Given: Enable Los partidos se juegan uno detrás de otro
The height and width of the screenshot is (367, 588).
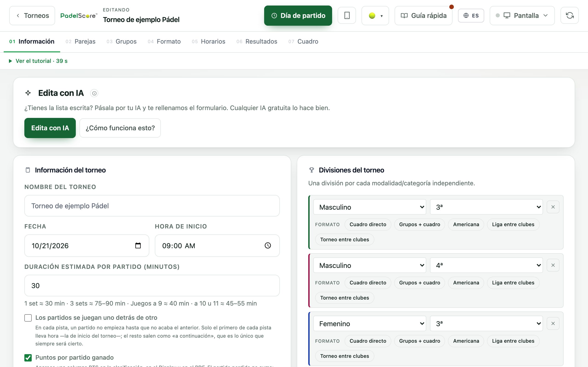Looking at the screenshot, I should tap(28, 318).
